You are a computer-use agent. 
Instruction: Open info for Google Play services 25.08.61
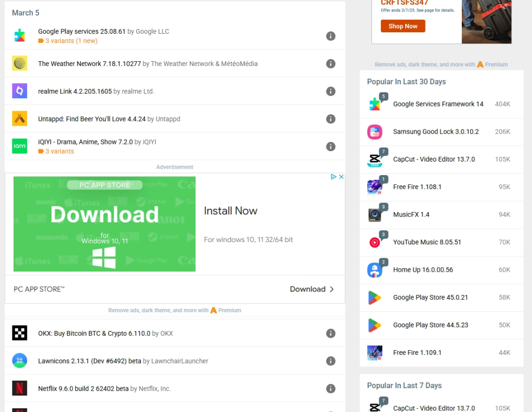pyautogui.click(x=330, y=36)
